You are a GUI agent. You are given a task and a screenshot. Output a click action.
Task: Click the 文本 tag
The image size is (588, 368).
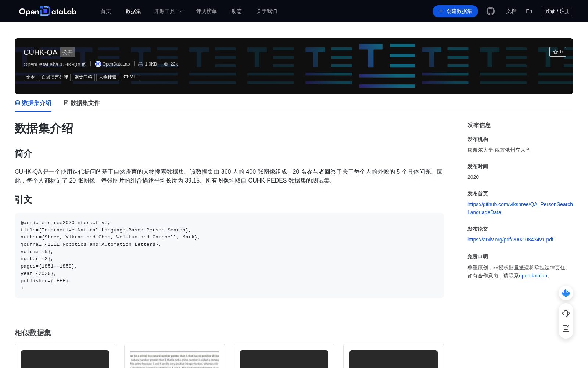(31, 77)
